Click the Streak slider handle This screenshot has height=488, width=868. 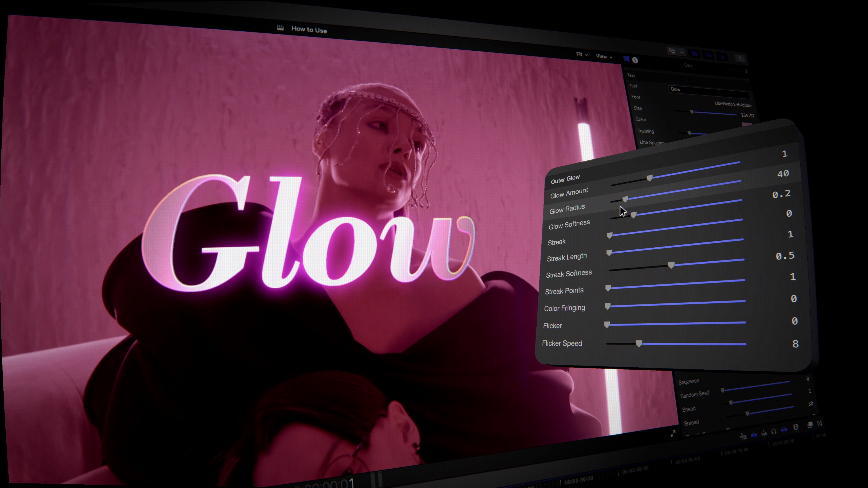pyautogui.click(x=610, y=235)
